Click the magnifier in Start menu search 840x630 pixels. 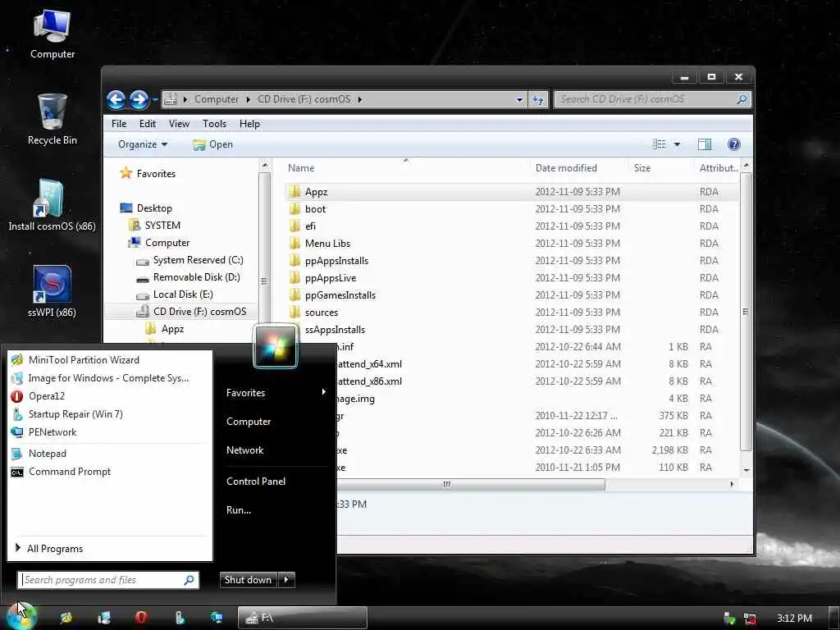coord(189,580)
